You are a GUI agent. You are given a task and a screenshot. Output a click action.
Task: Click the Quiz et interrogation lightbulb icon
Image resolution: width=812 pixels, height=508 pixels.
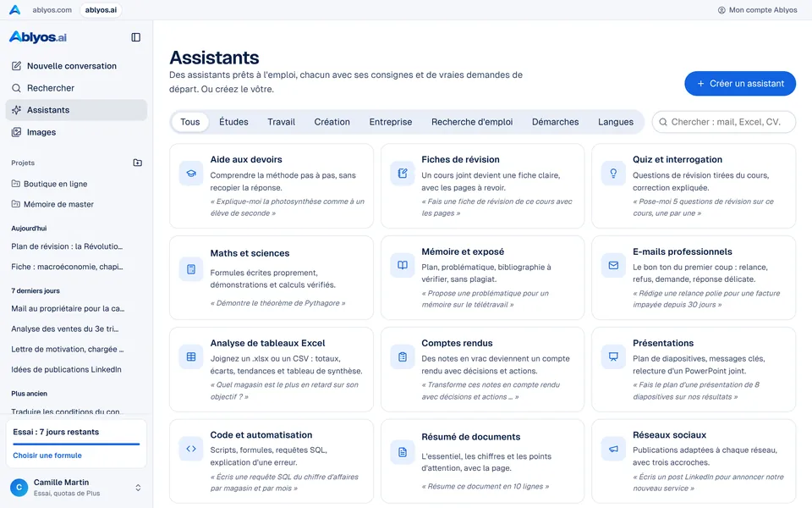point(613,174)
